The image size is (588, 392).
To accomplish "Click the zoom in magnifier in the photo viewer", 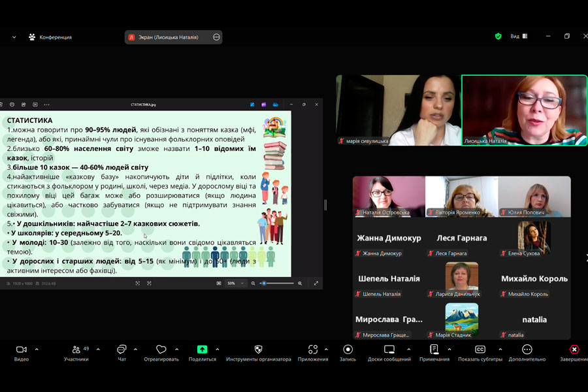I will pos(300,284).
